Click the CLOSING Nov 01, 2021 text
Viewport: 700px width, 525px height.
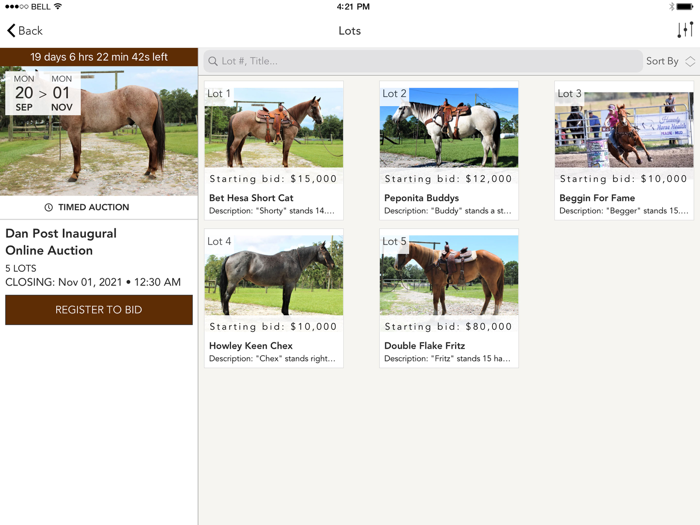[93, 282]
